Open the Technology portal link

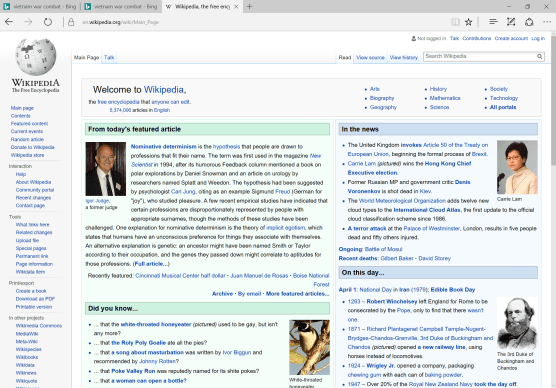coord(504,98)
